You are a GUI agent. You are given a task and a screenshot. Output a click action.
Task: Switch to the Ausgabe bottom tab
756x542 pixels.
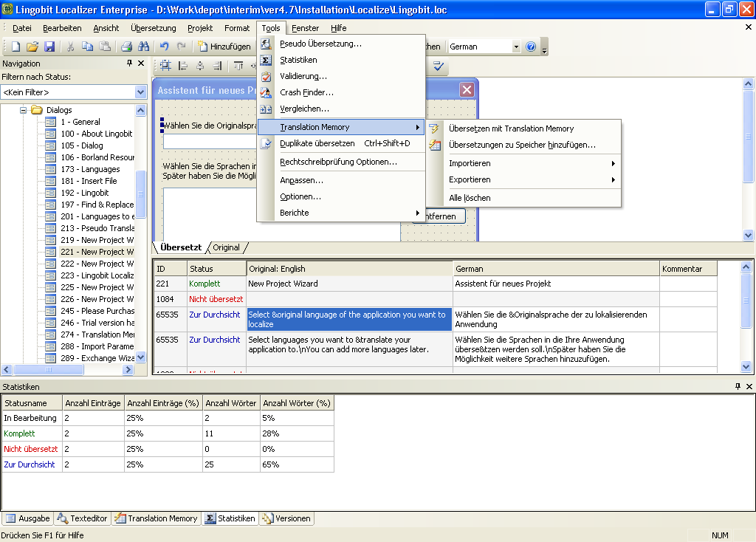pos(29,518)
